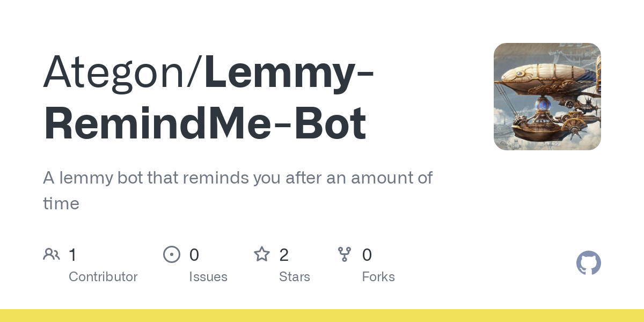Image resolution: width=644 pixels, height=322 pixels.
Task: Click the description line starting "A lemmy bot"
Action: click(237, 178)
